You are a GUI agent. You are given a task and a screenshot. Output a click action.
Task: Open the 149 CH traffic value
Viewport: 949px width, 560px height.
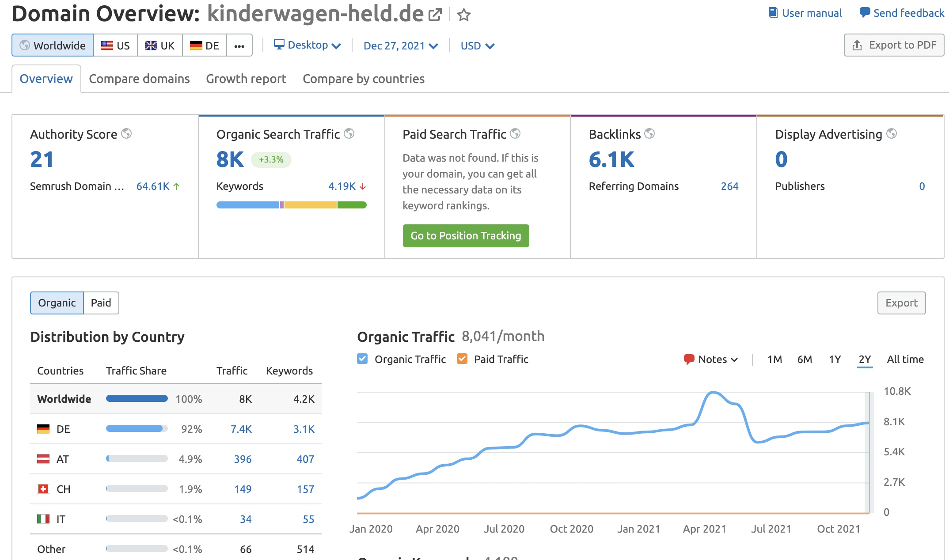tap(243, 489)
